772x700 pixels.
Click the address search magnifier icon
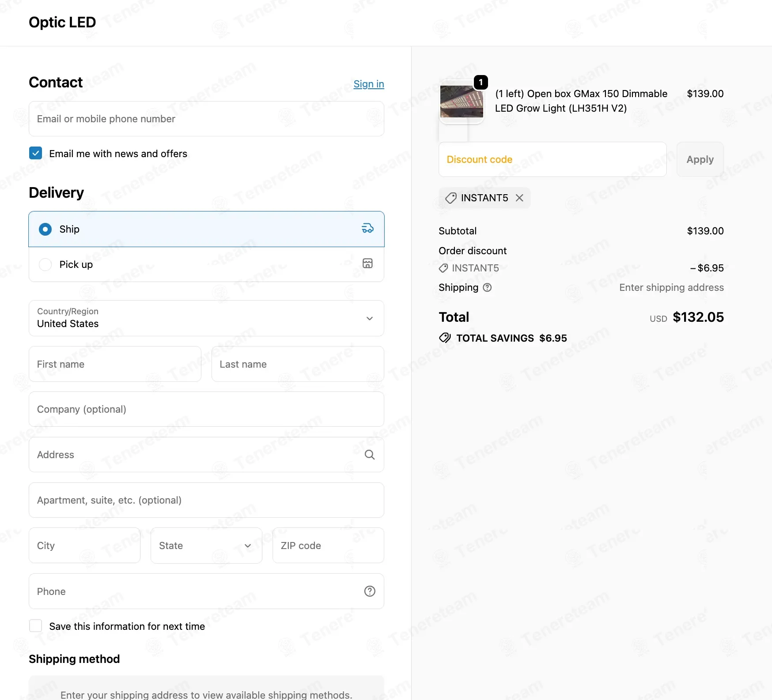(370, 455)
